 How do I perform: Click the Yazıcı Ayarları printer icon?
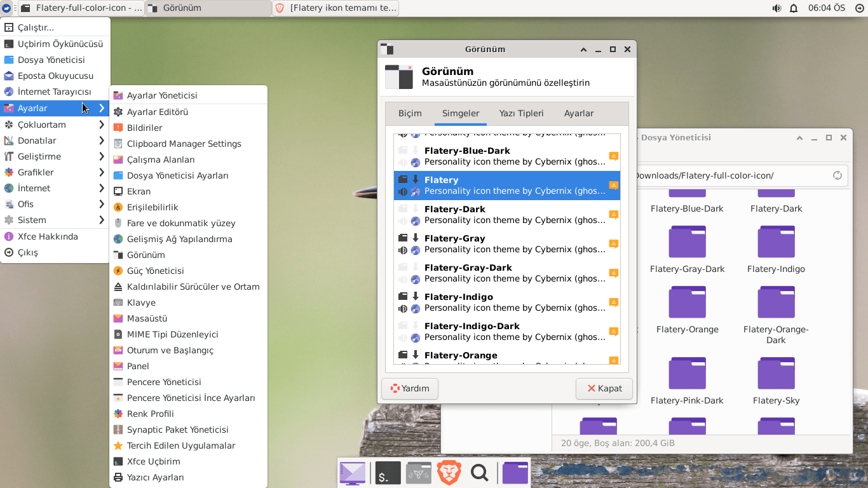click(x=118, y=477)
